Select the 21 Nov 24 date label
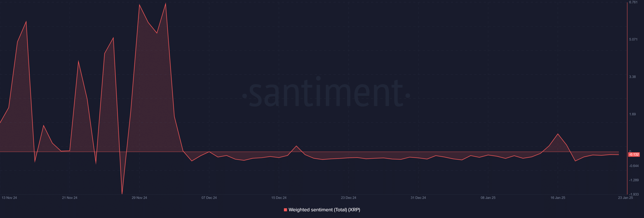The height and width of the screenshot is (218, 644). point(70,198)
